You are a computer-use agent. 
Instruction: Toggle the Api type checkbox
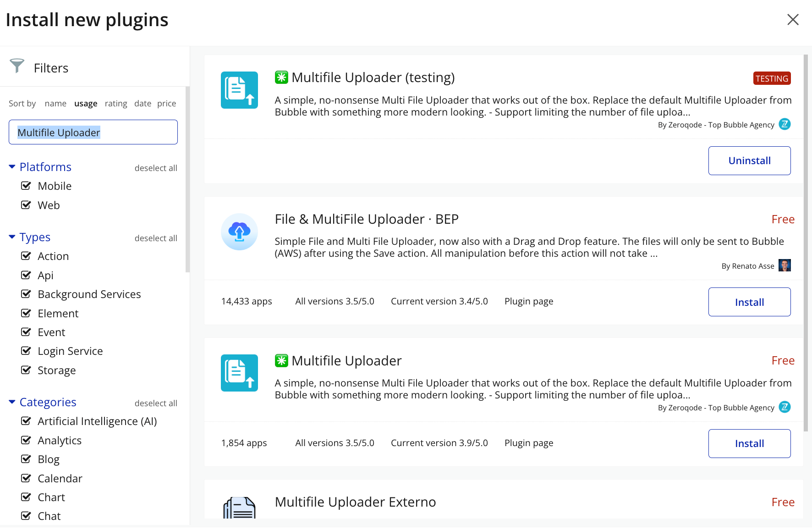[26, 275]
